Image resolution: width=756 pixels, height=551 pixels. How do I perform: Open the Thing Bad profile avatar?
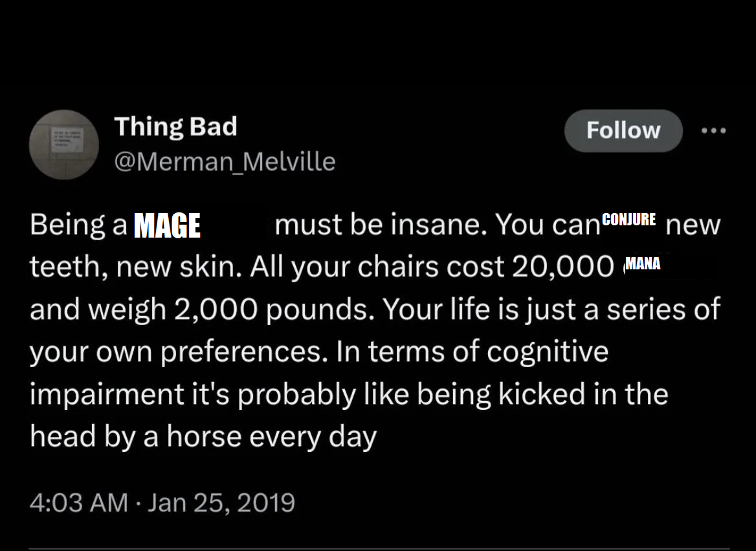[64, 144]
